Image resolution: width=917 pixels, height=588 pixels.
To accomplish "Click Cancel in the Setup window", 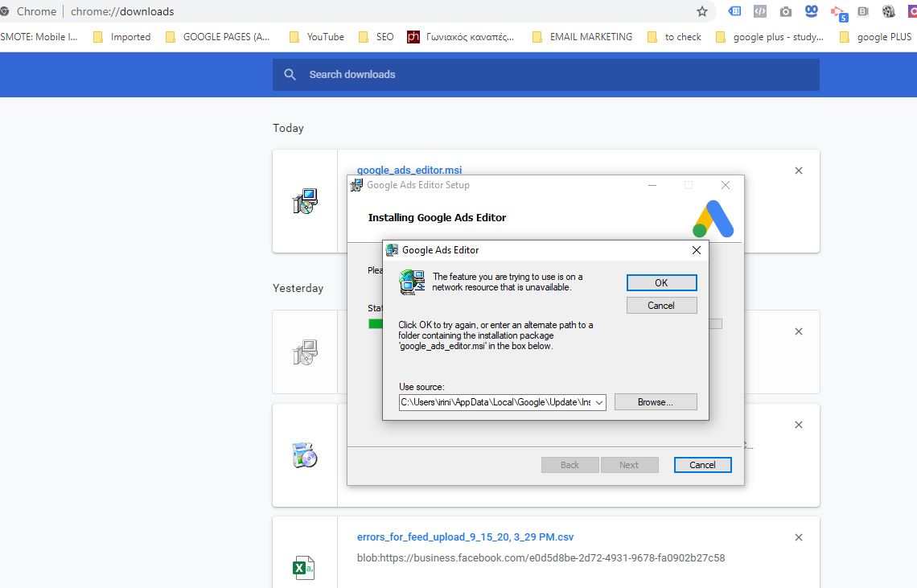I will 702,465.
